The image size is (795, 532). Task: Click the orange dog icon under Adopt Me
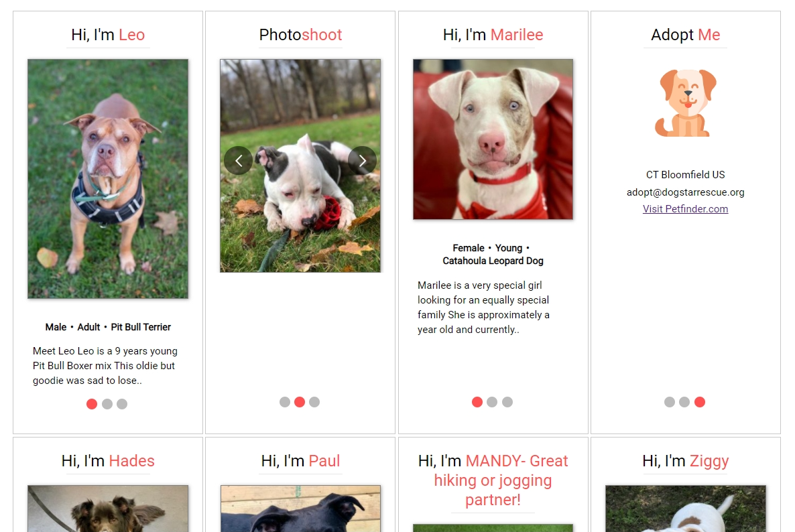click(686, 103)
